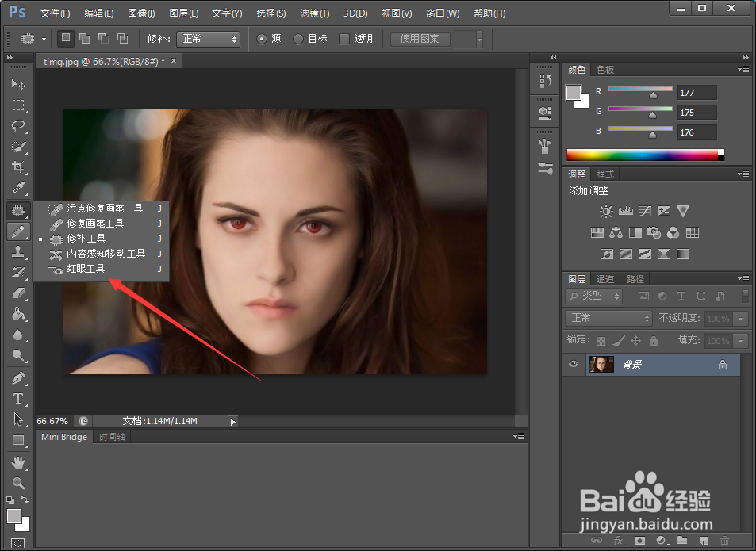This screenshot has height=551, width=756.
Task: Toggle intersect with selection mode
Action: (122, 39)
